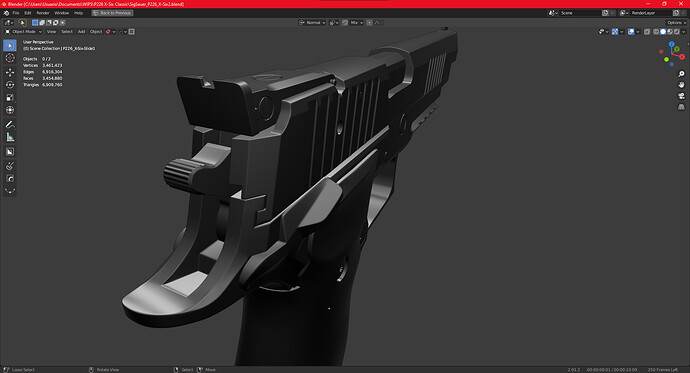Activate the Scale tool
The height and width of the screenshot is (373, 690).
(10, 97)
